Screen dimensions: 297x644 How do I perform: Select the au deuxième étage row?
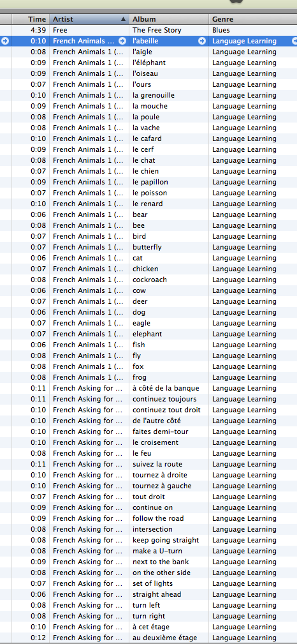148,638
